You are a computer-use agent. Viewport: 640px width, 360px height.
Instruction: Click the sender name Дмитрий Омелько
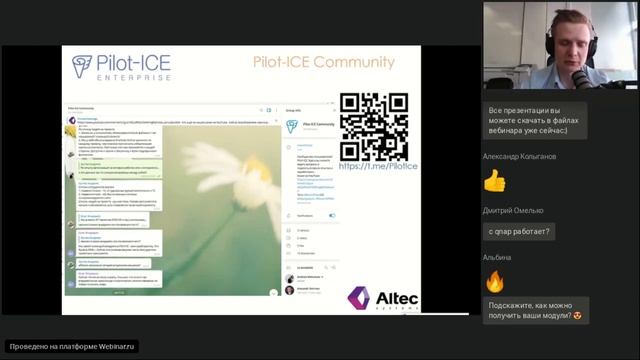click(x=513, y=211)
